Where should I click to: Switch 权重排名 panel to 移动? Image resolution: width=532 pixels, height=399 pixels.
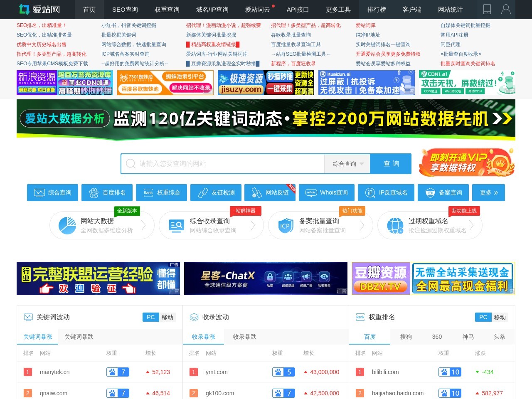click(500, 317)
